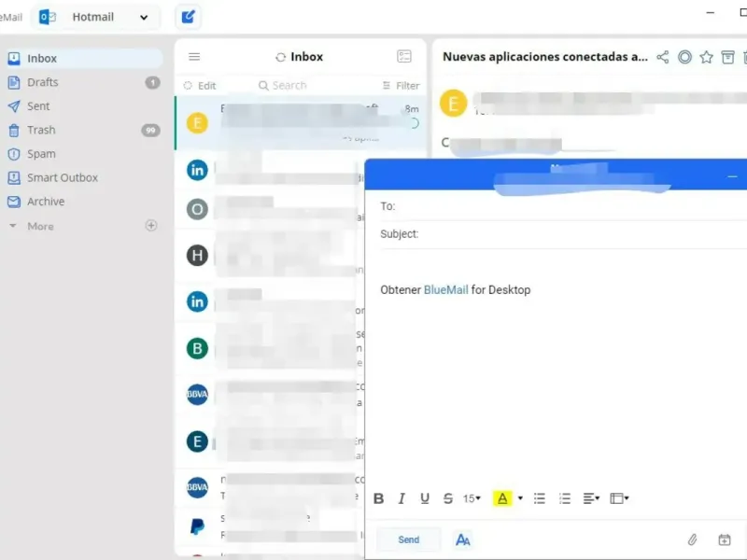Open the hamburger menu in Inbox header
Viewport: 747px width, 560px height.
[194, 57]
